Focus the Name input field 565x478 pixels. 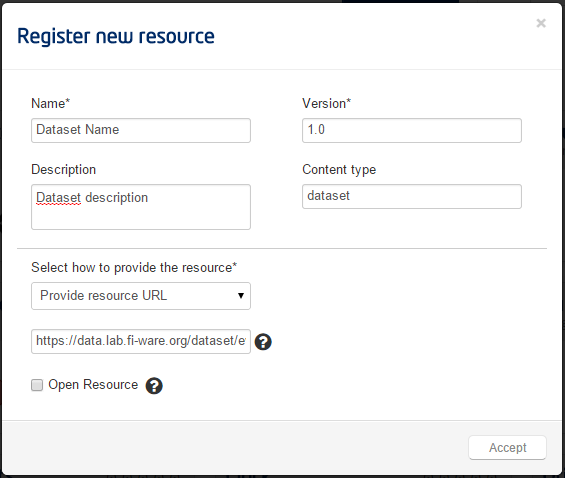click(x=141, y=130)
